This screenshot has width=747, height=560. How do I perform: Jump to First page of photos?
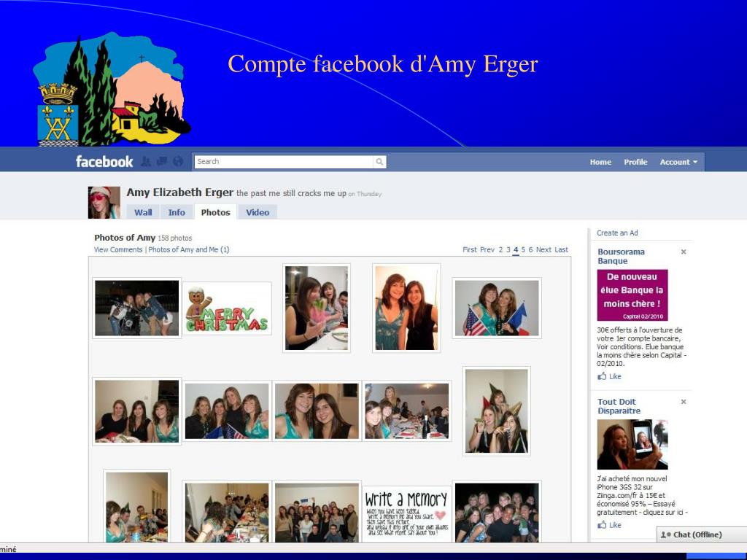(x=469, y=249)
